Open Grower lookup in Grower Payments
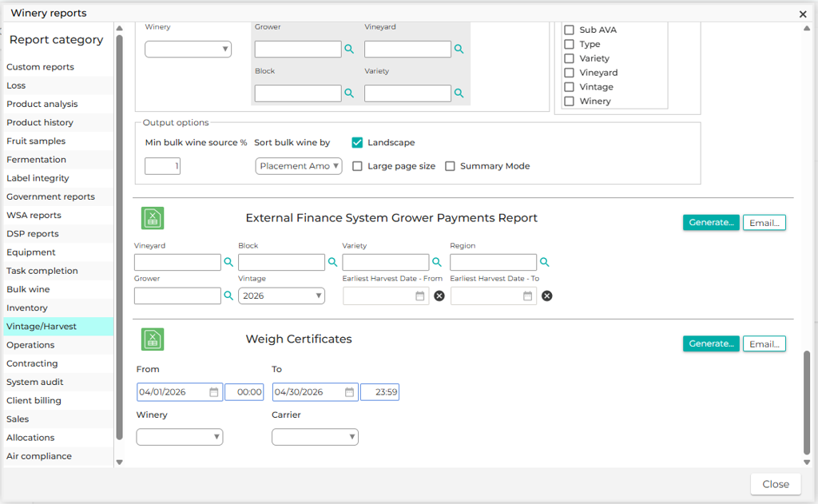 tap(228, 296)
